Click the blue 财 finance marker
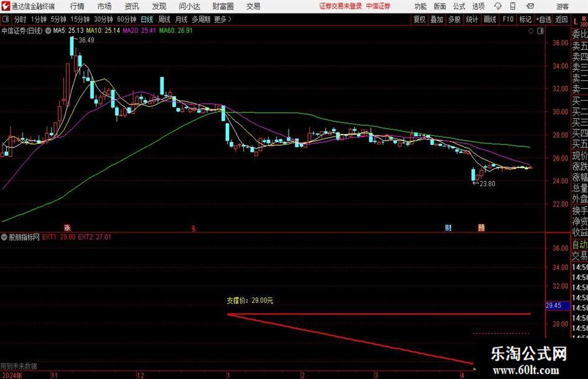Image resolution: width=588 pixels, height=379 pixels. pos(448,227)
